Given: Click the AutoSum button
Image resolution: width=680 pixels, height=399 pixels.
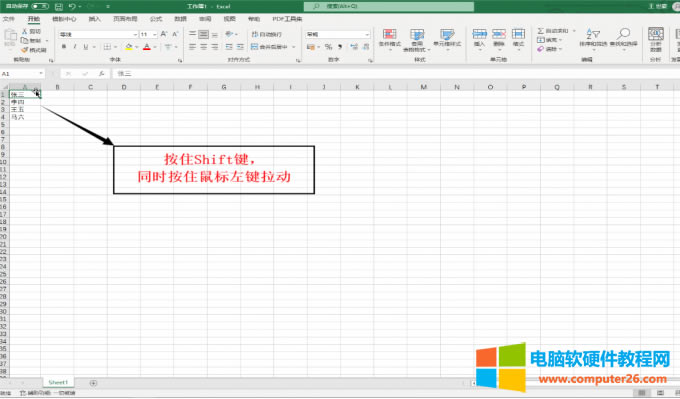Looking at the screenshot, I should pyautogui.click(x=553, y=31).
